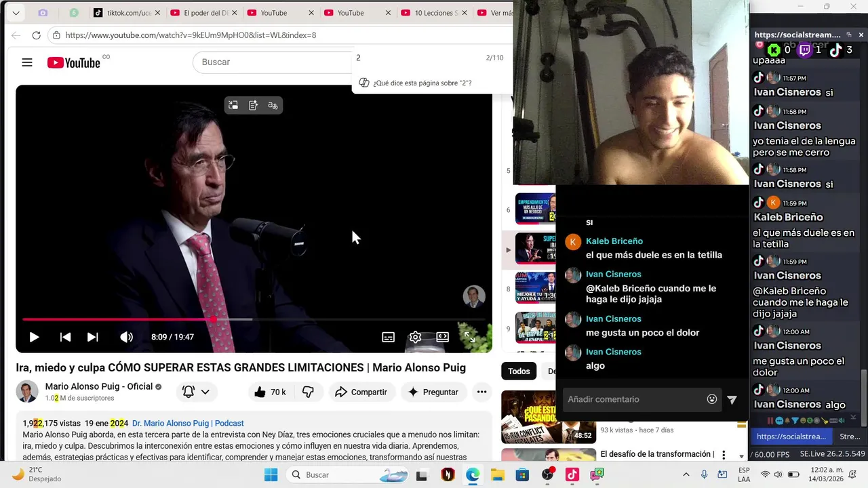
Task: Switch to the Ver más browser tab
Action: 494,13
